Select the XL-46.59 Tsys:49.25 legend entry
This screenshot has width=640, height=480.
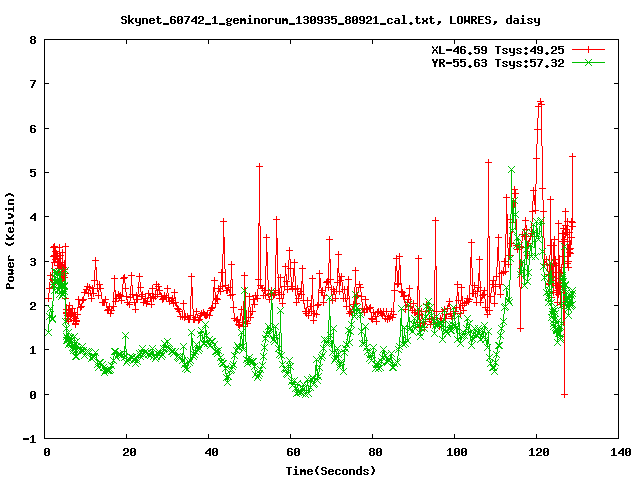click(x=498, y=50)
